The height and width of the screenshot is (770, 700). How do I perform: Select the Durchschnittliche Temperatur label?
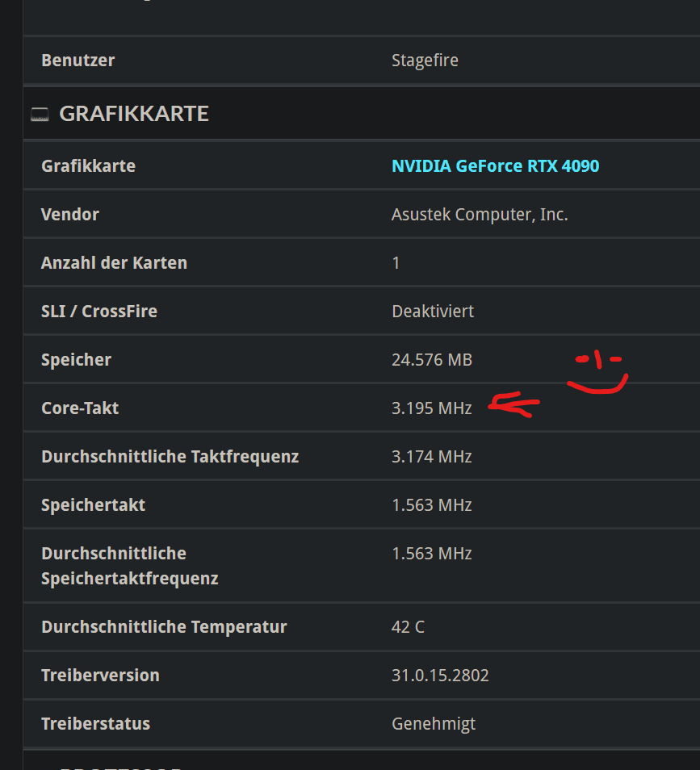pos(164,627)
